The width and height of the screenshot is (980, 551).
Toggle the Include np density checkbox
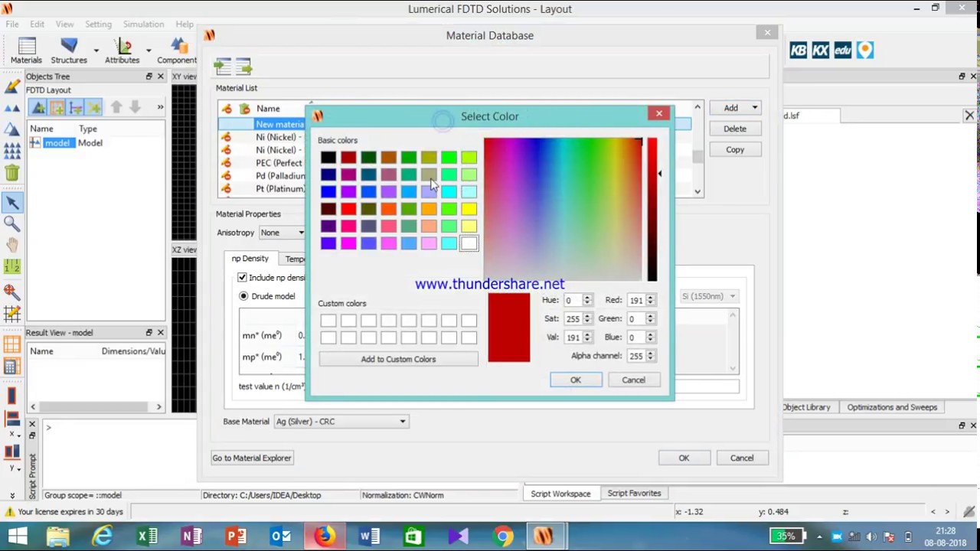pos(243,277)
